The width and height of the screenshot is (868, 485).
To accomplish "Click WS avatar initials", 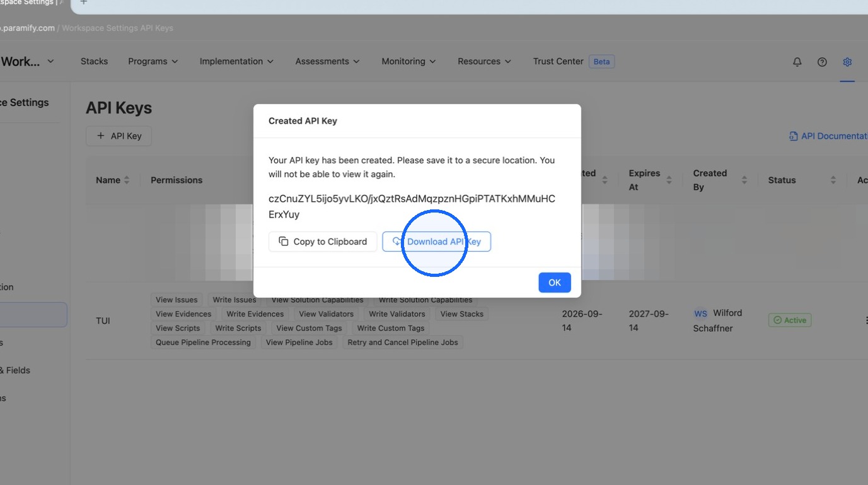I will [700, 313].
